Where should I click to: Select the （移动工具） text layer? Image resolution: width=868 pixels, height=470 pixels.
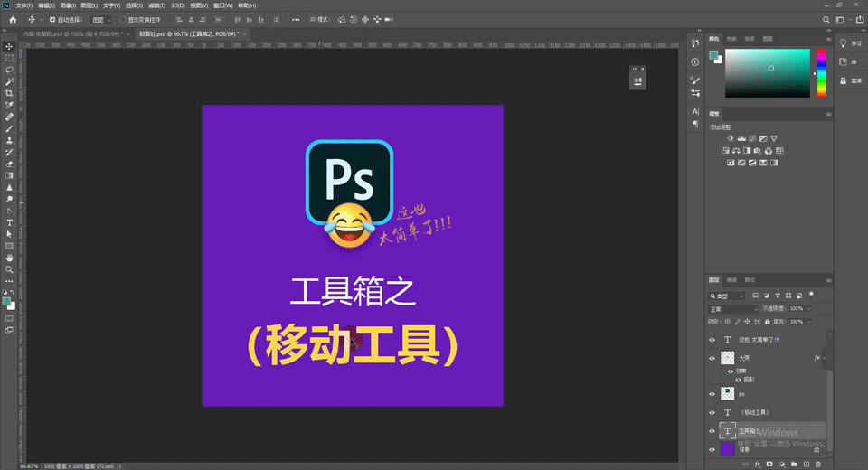pos(753,412)
